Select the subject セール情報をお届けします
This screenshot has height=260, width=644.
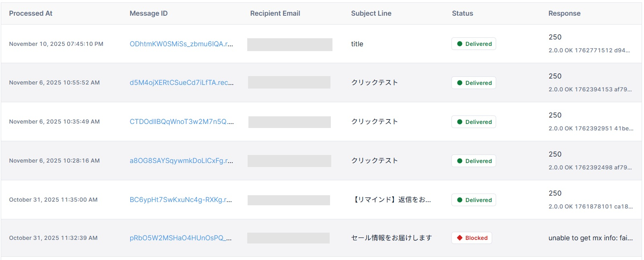(391, 238)
